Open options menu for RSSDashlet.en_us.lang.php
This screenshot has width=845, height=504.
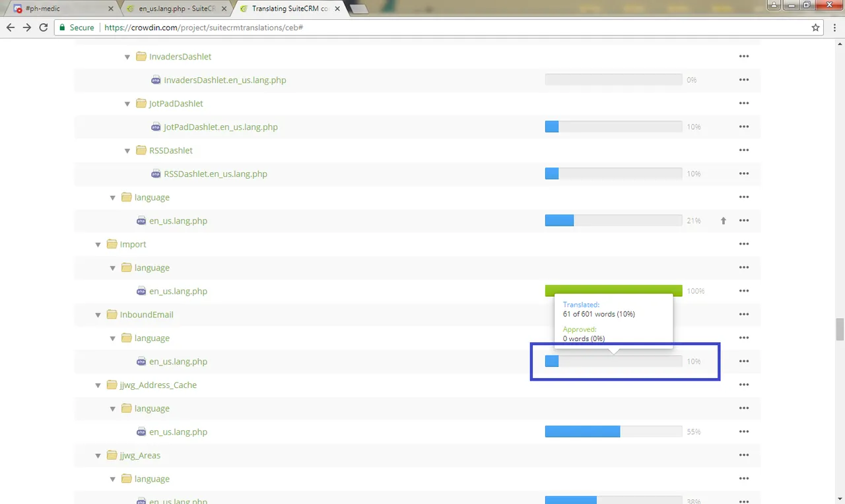coord(744,174)
